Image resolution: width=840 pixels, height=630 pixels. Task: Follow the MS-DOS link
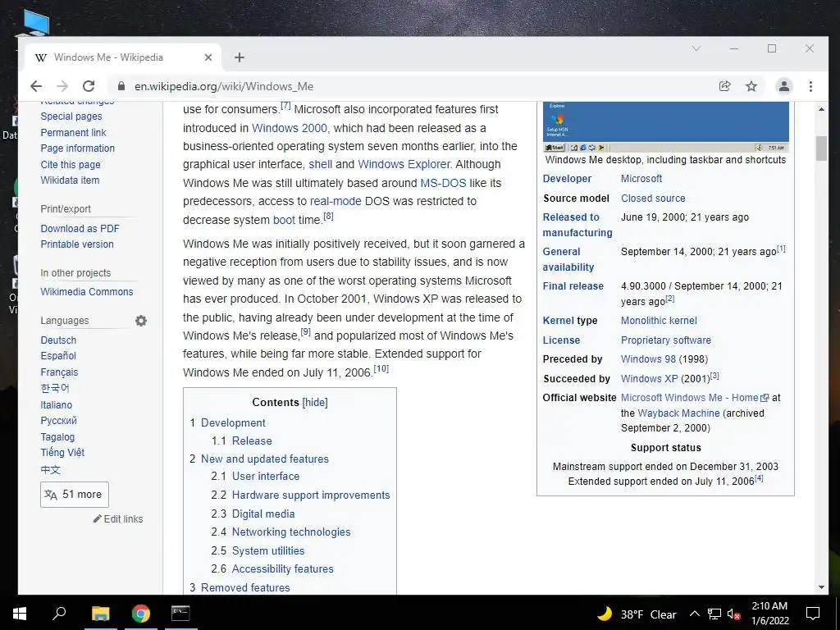(x=443, y=183)
